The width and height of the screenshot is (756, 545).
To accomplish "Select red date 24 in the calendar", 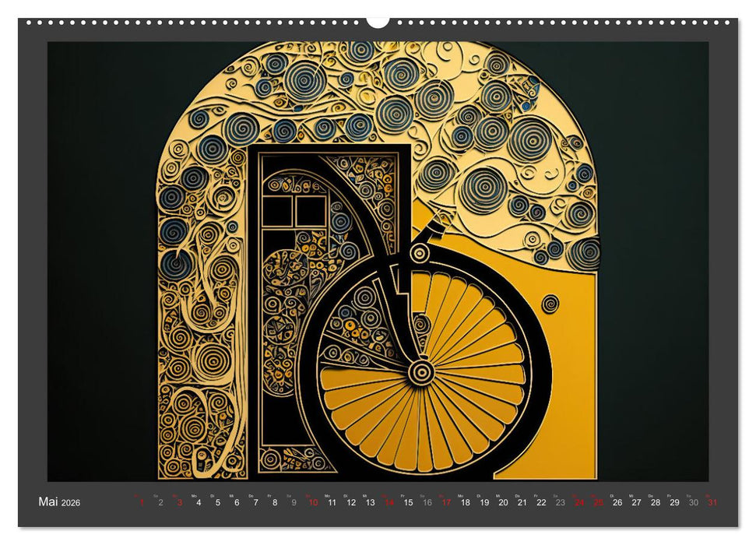I will (x=579, y=503).
